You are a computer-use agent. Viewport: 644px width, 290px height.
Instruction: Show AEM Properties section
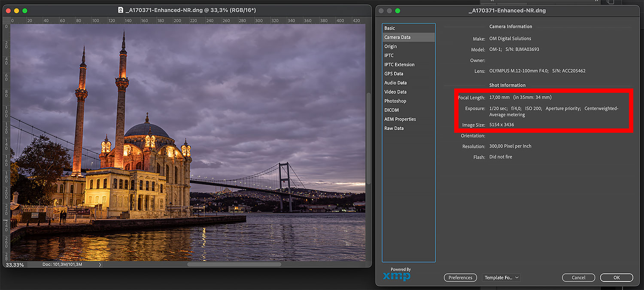[400, 119]
